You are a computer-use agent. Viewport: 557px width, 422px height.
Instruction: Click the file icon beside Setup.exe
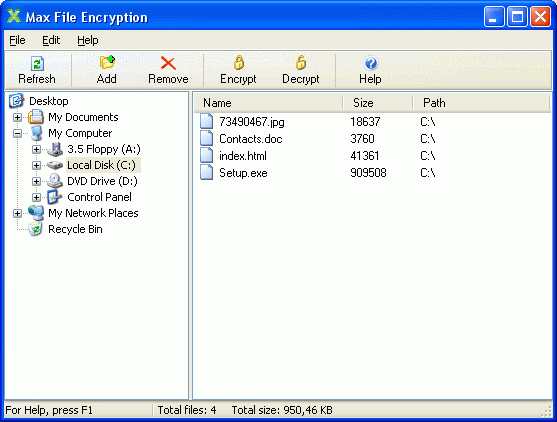tap(206, 172)
